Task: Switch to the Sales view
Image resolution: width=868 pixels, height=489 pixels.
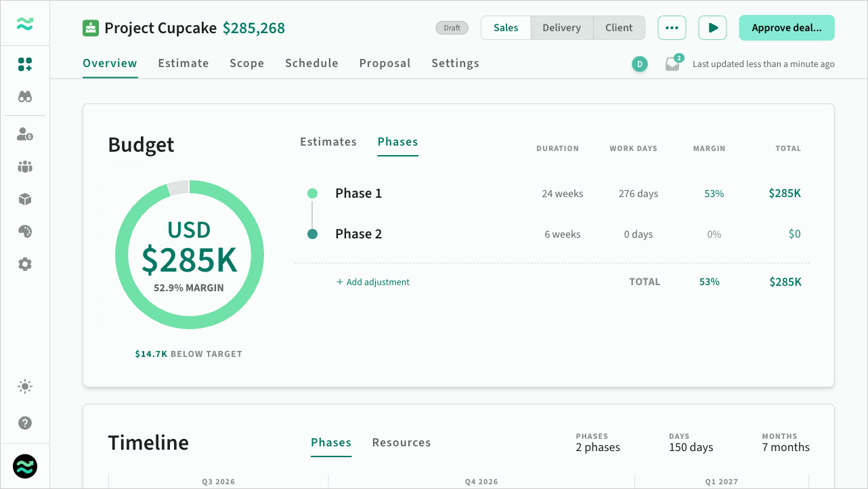Action: pyautogui.click(x=506, y=28)
